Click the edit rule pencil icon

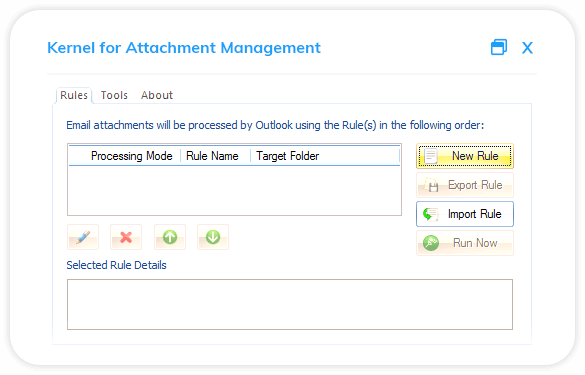(x=83, y=237)
